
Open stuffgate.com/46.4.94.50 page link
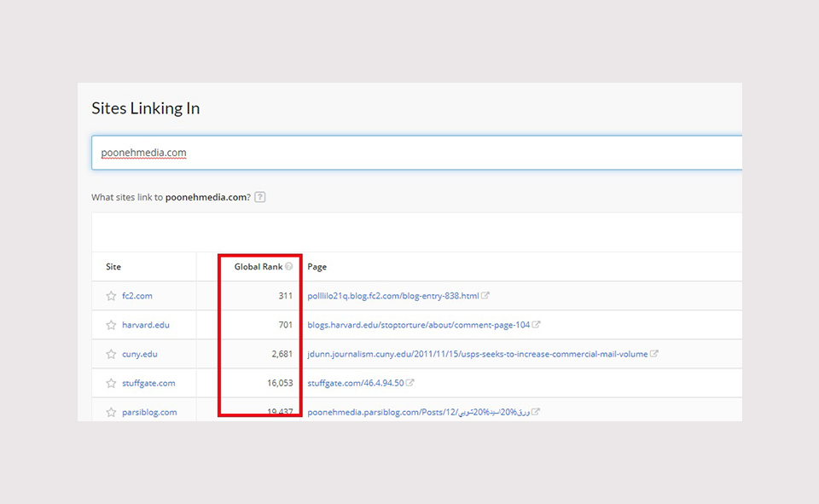pyautogui.click(x=355, y=384)
